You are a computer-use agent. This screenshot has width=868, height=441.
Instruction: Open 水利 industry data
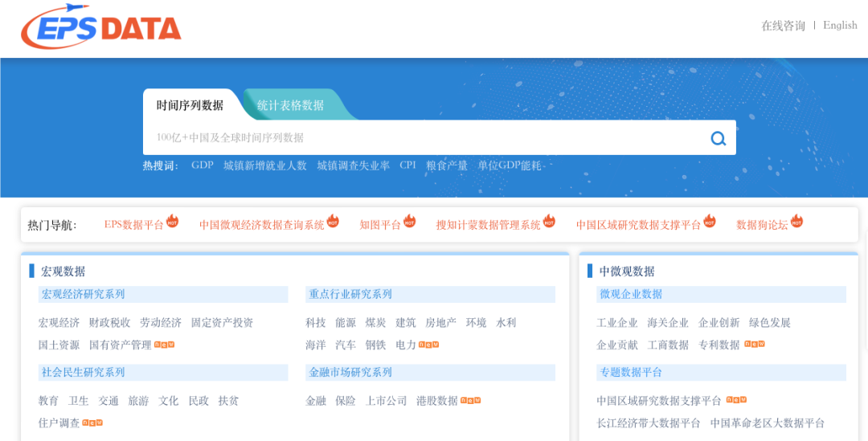(506, 323)
